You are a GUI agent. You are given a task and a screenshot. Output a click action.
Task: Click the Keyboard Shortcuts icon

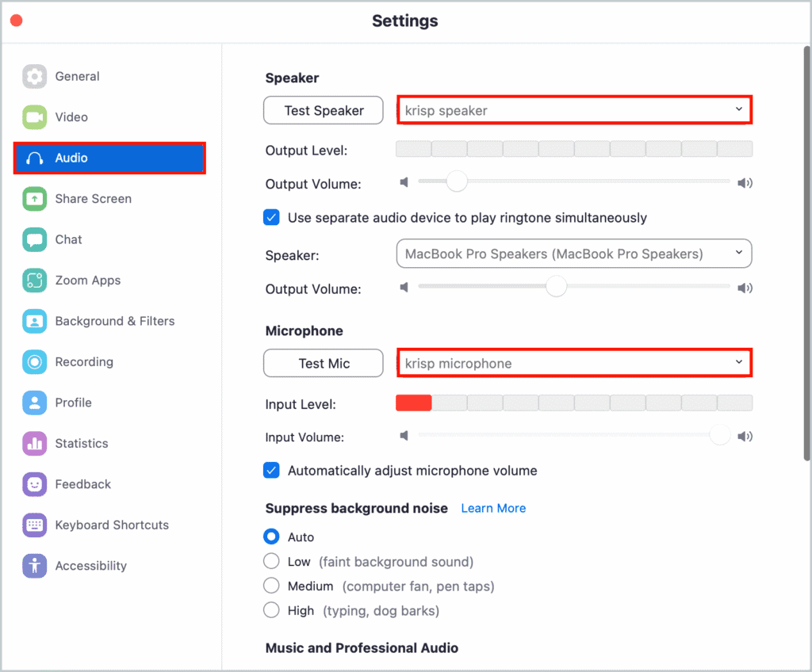pos(35,525)
